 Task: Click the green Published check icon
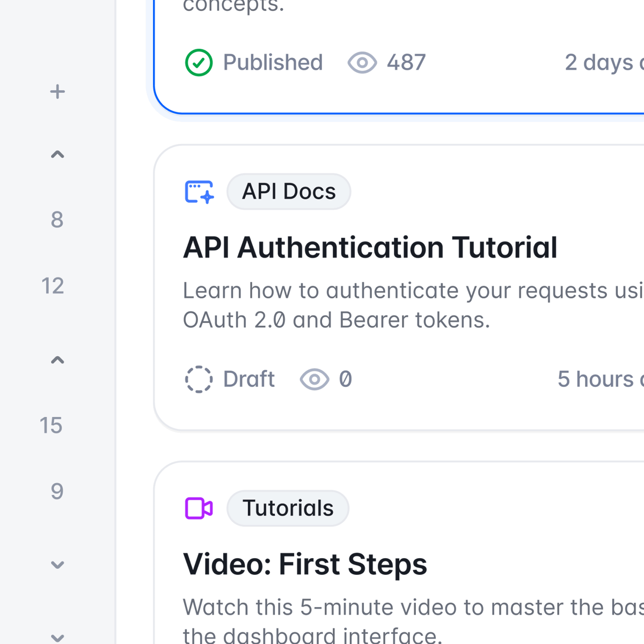point(199,62)
